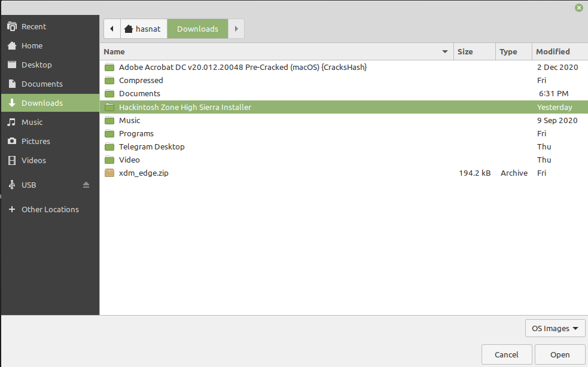Click '2 Dec 2020' modified date
588x367 pixels.
point(557,67)
